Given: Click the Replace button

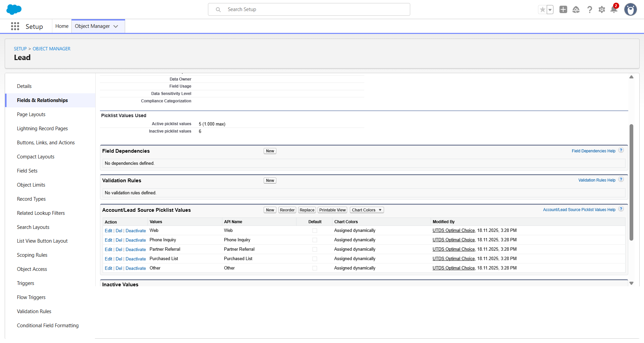Looking at the screenshot, I should [307, 210].
